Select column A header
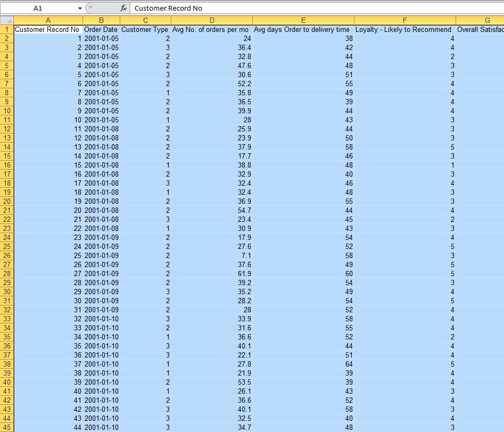Screen dimensions: 504x432 pos(48,20)
